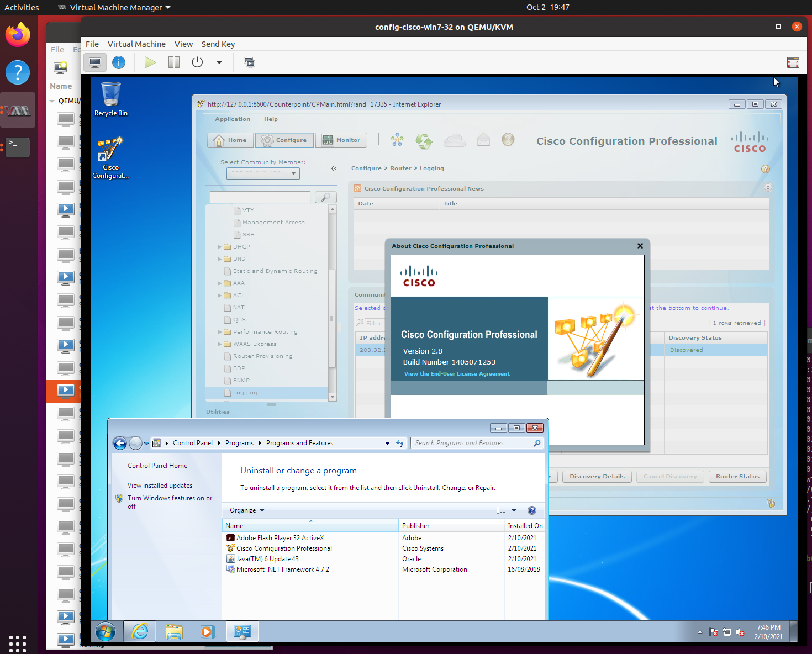
Task: Click Turn Windows features on or off
Action: pos(170,502)
